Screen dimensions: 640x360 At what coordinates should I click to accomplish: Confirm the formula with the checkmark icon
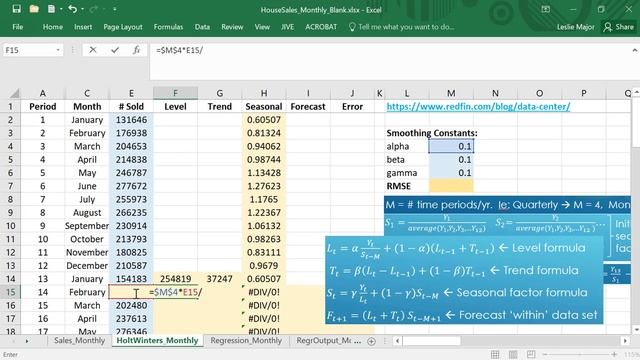click(x=115, y=50)
